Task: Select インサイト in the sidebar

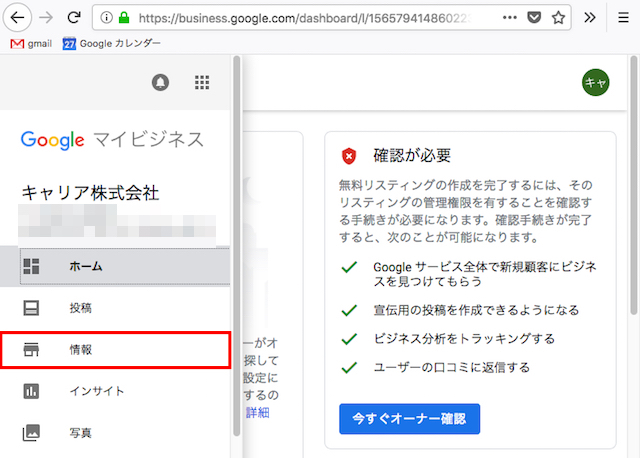Action: click(x=115, y=391)
